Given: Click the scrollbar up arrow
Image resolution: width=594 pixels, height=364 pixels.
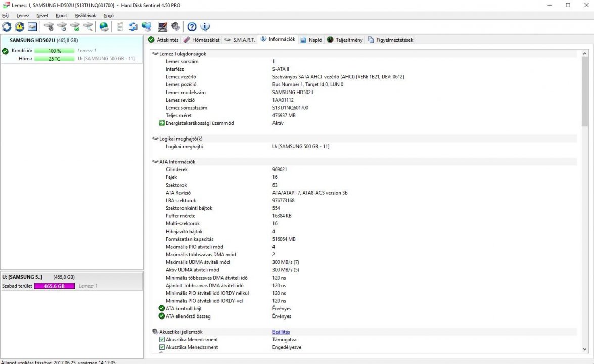Looking at the screenshot, I should tap(585, 54).
